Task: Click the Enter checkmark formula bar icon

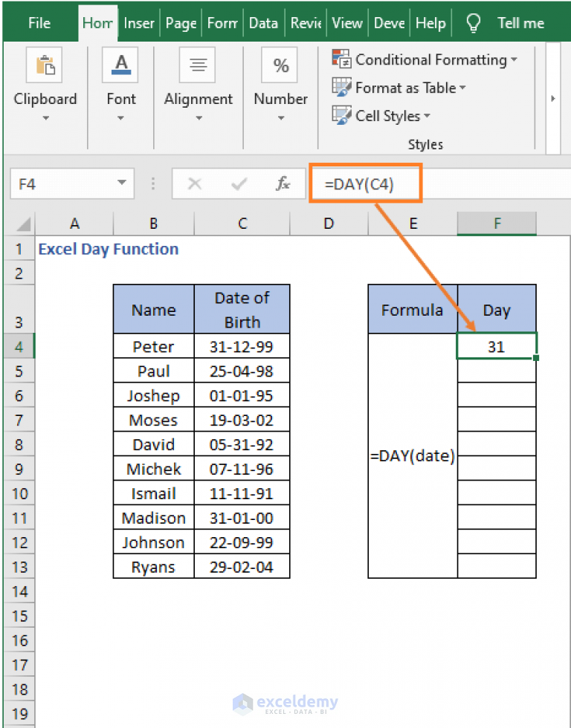Action: pyautogui.click(x=239, y=184)
